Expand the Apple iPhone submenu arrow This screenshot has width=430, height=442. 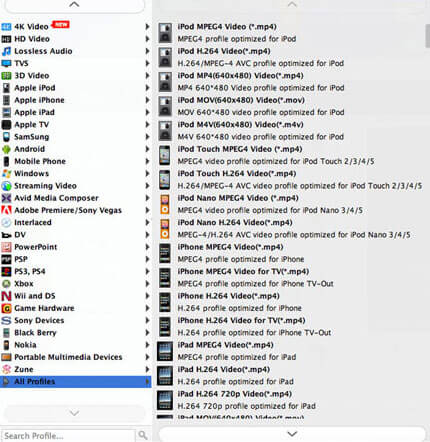147,100
